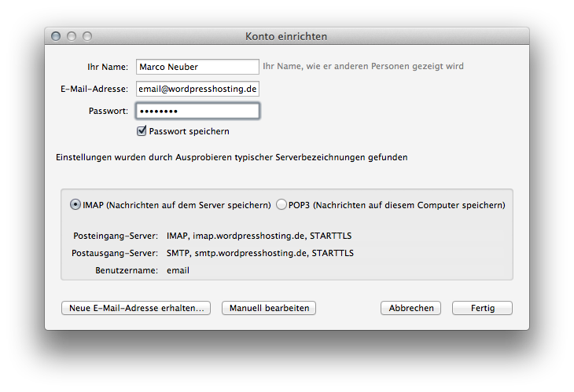This screenshot has height=392, width=574.
Task: Click the Konto einrichten title bar text
Action: pos(286,36)
